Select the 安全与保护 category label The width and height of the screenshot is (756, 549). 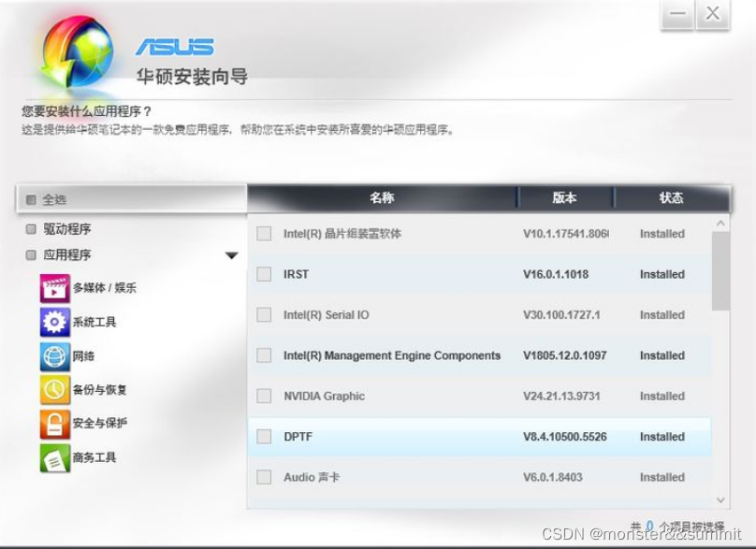[x=100, y=423]
